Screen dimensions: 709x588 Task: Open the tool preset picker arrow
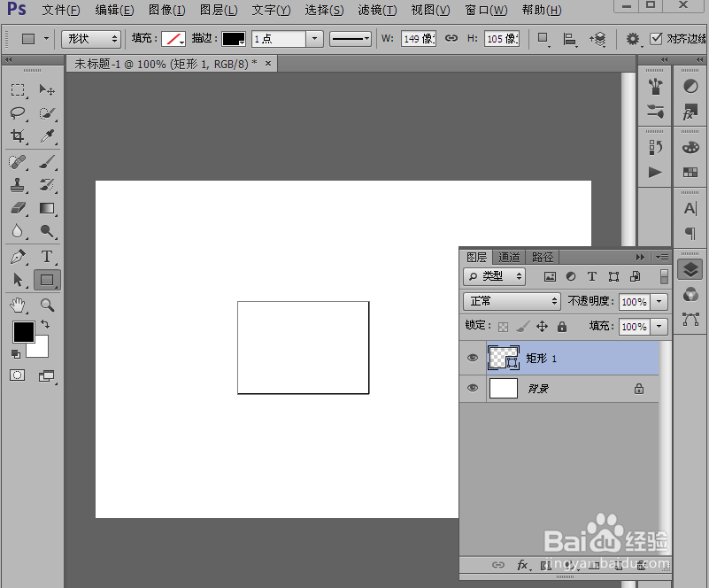46,39
